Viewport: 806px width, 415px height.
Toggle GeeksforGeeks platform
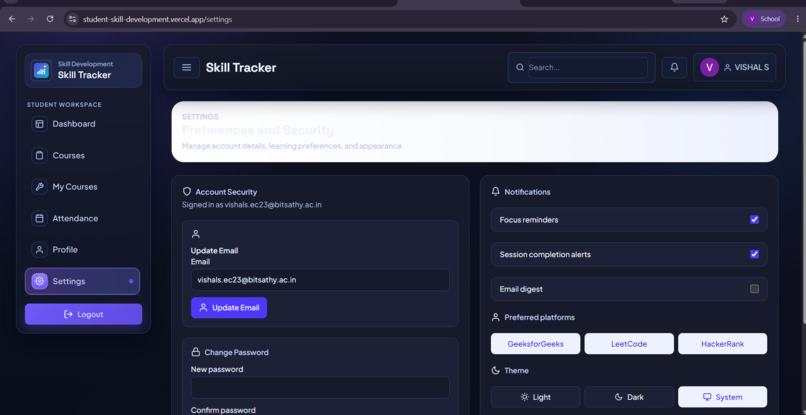[535, 344]
